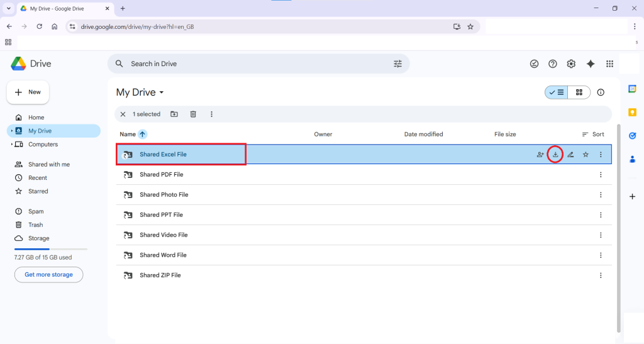Click the Search in Drive field
The width and height of the screenshot is (644, 344).
(x=252, y=64)
